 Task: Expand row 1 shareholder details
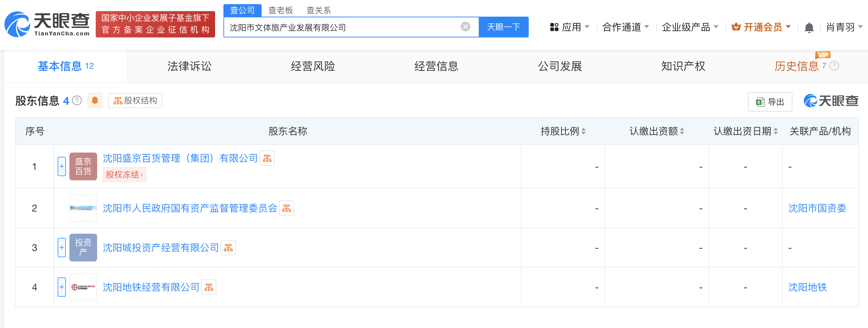point(62,166)
